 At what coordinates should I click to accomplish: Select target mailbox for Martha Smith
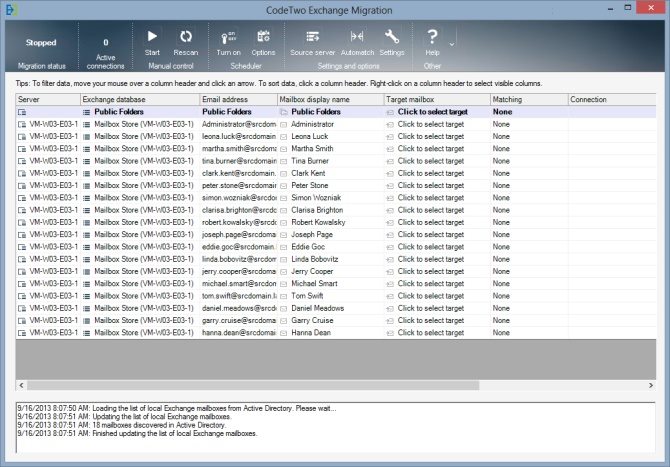point(431,149)
